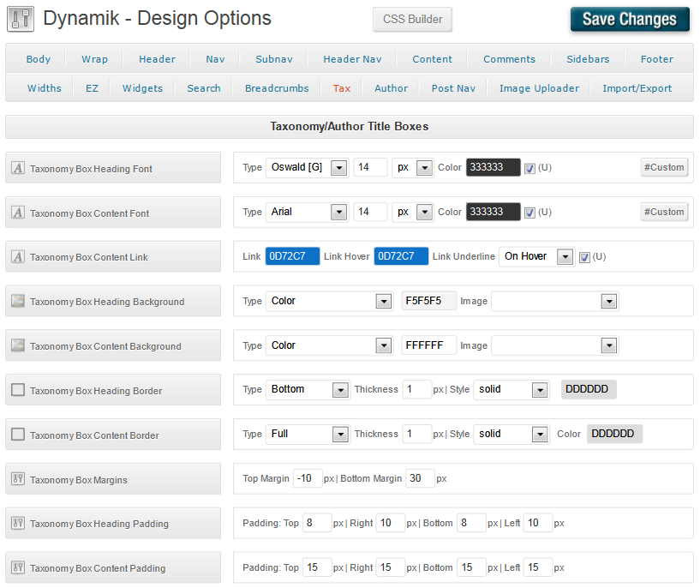
Task: Click the font icon beside Taxonomy Box Content Link
Action: point(18,257)
